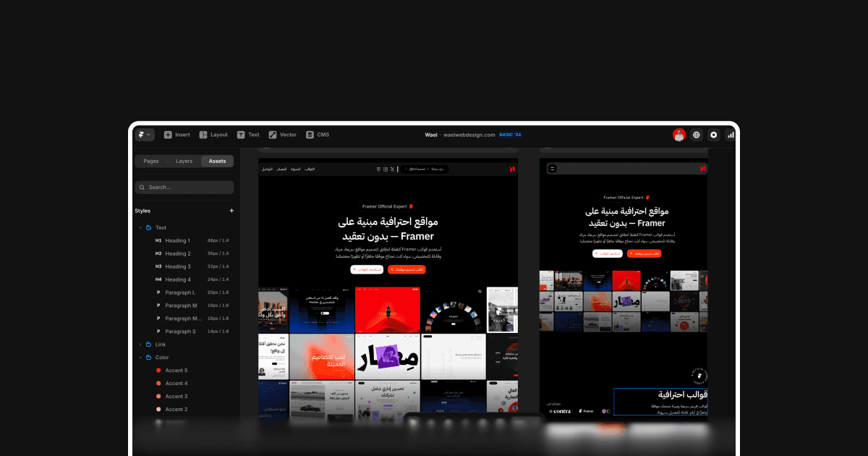The width and height of the screenshot is (868, 456).
Task: Click the Accent 4 color swatch
Action: coord(158,384)
